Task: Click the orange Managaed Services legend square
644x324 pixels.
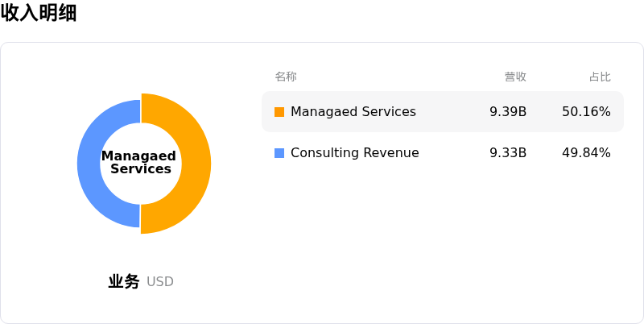Action: click(x=279, y=112)
